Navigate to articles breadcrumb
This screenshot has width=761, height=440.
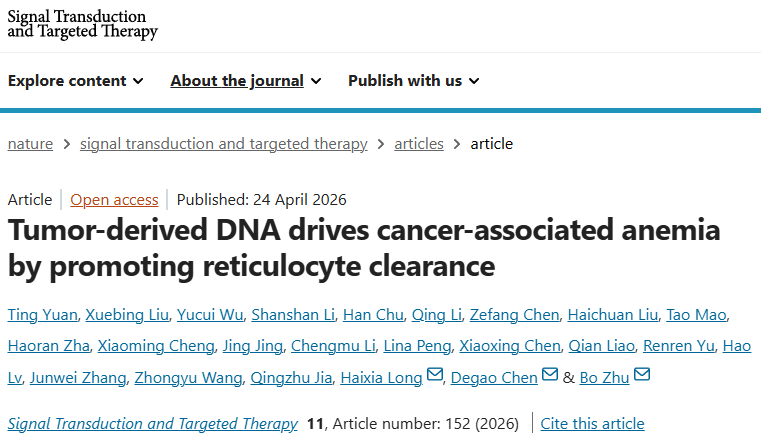419,144
